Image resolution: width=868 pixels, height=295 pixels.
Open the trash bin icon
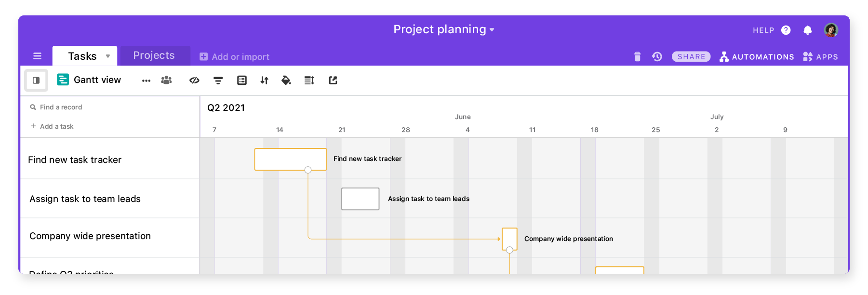(x=637, y=56)
